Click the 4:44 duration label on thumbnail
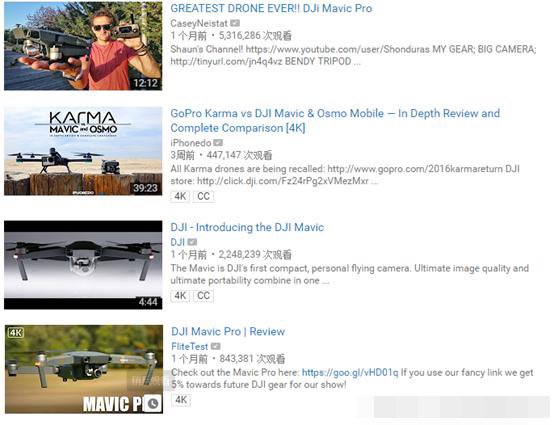The width and height of the screenshot is (554, 425). (x=148, y=302)
